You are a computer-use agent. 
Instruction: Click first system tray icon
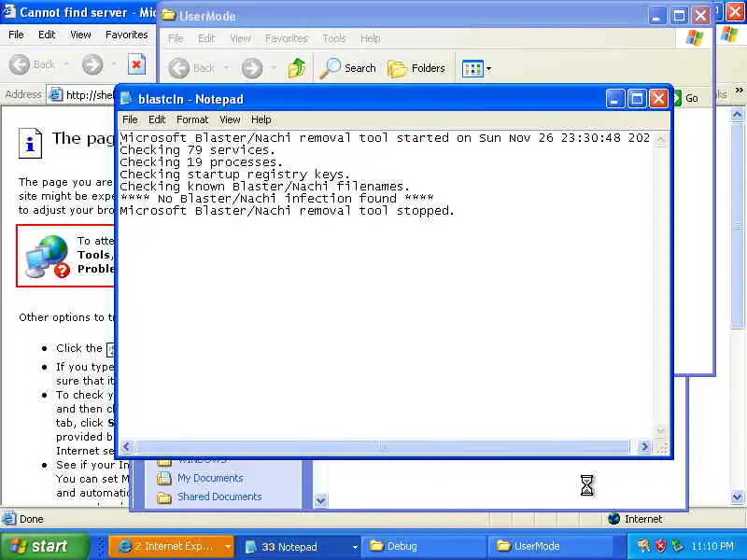(x=643, y=546)
